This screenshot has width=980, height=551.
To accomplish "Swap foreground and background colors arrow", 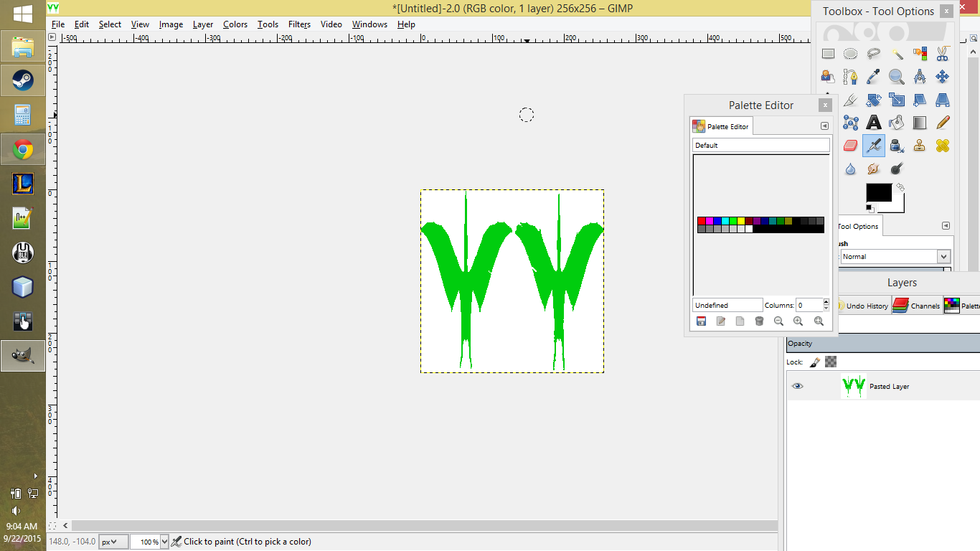I will pyautogui.click(x=900, y=187).
